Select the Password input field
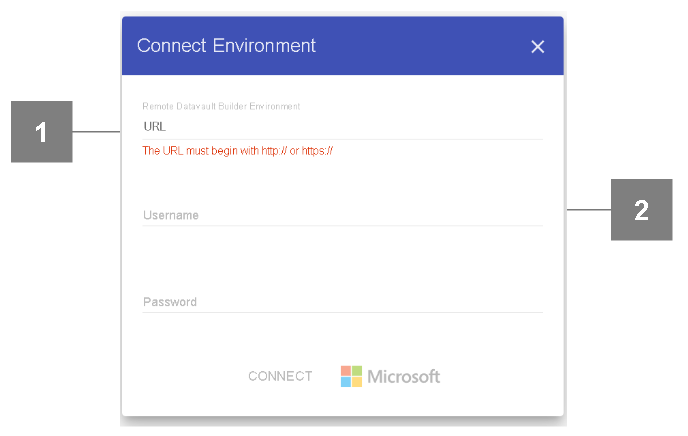 342,301
